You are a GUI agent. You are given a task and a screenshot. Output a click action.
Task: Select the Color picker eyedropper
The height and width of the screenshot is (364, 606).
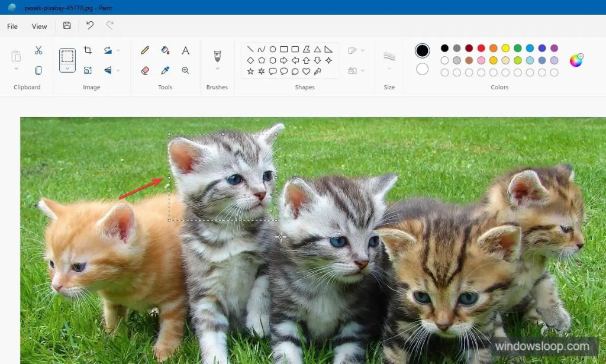[x=165, y=70]
